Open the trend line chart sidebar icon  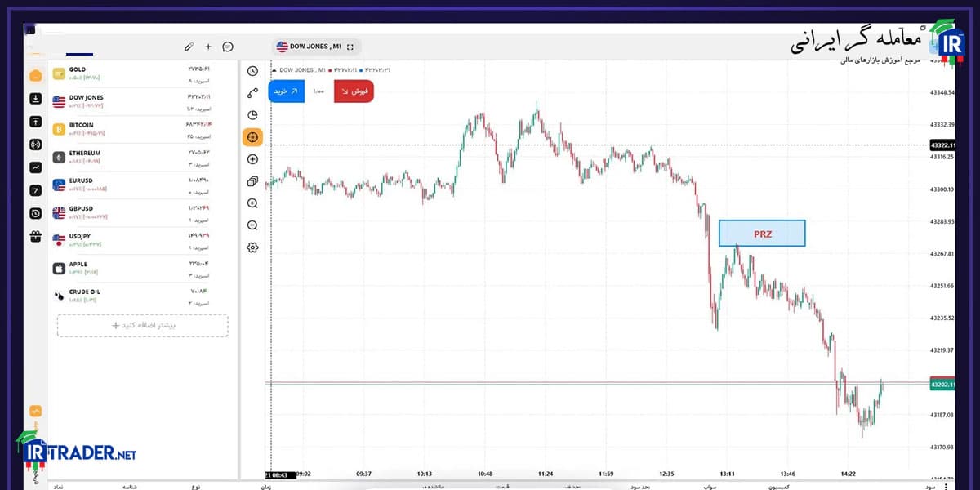(x=36, y=167)
